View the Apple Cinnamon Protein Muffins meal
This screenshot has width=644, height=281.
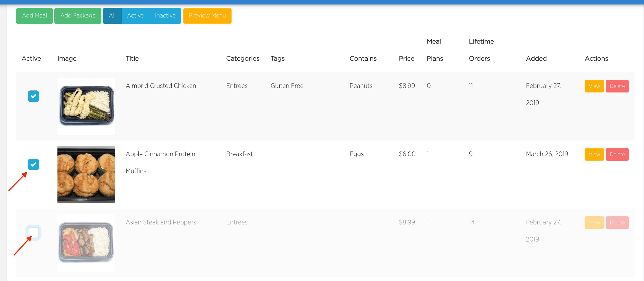(594, 154)
